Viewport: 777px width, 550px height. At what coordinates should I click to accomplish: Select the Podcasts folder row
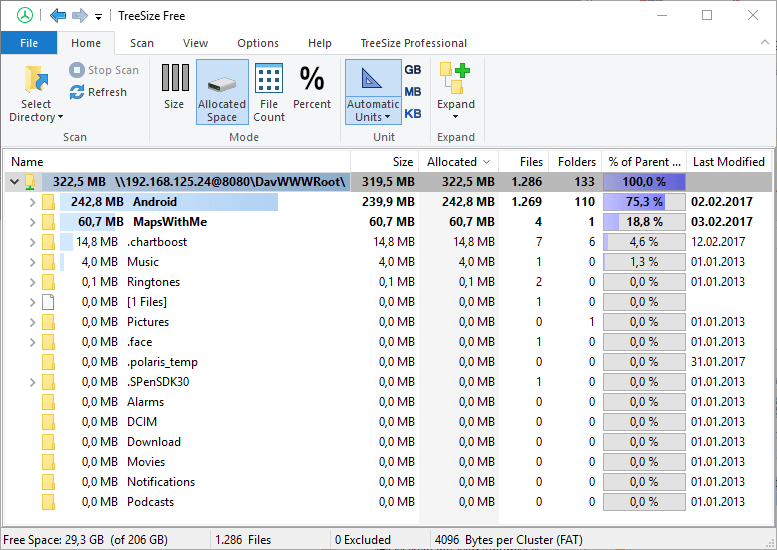(x=388, y=502)
